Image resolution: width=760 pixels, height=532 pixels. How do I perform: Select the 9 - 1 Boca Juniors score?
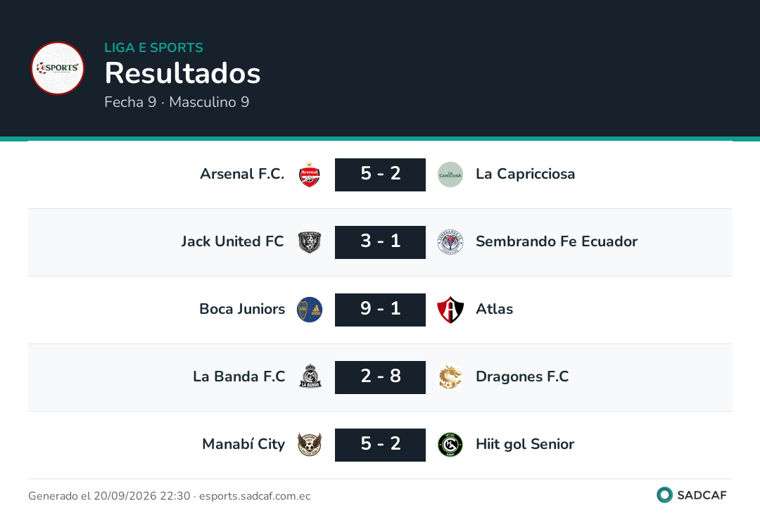tap(381, 310)
